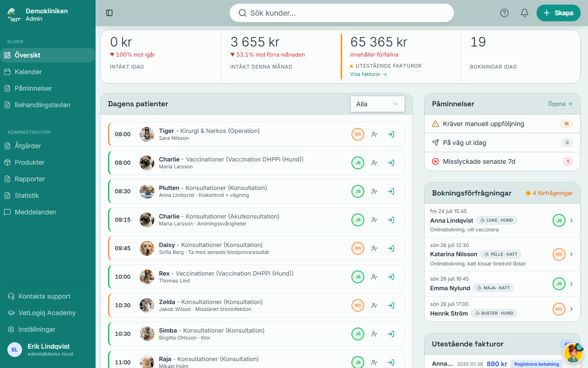Open Inställningar settings

click(x=48, y=329)
